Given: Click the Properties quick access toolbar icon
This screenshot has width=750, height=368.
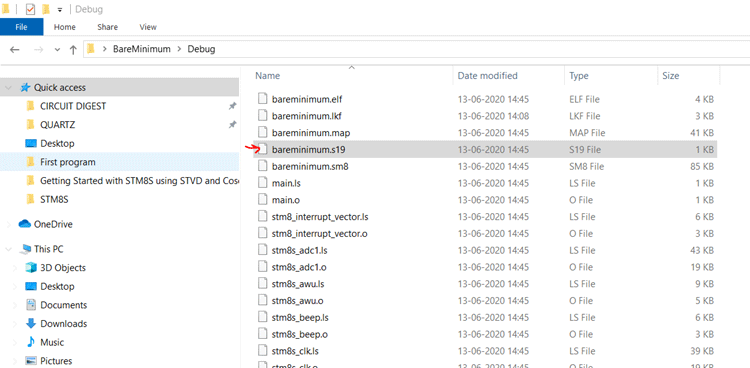Looking at the screenshot, I should coord(30,9).
